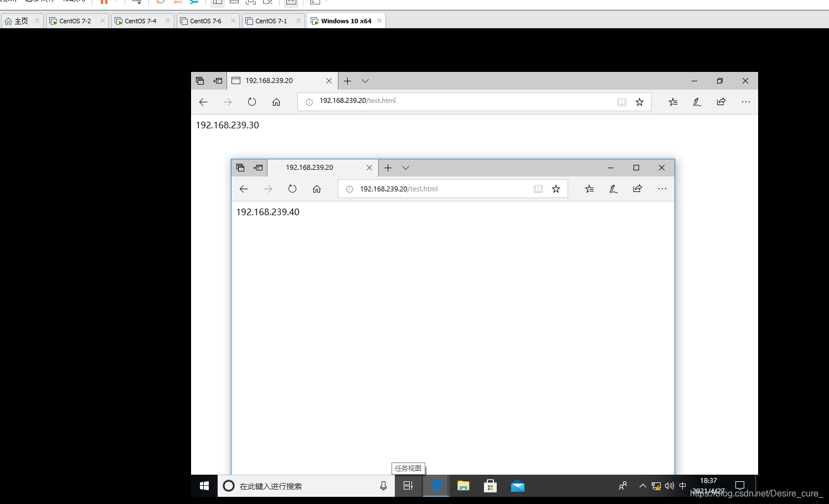Show tab previews chevron in rear Edge window
This screenshot has width=829, height=504.
365,81
